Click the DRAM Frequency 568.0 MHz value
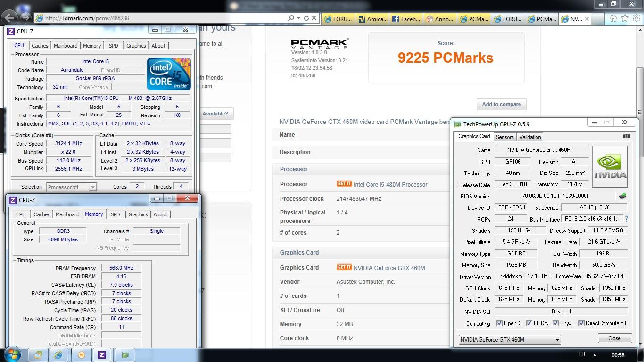644x362 pixels. tap(121, 268)
